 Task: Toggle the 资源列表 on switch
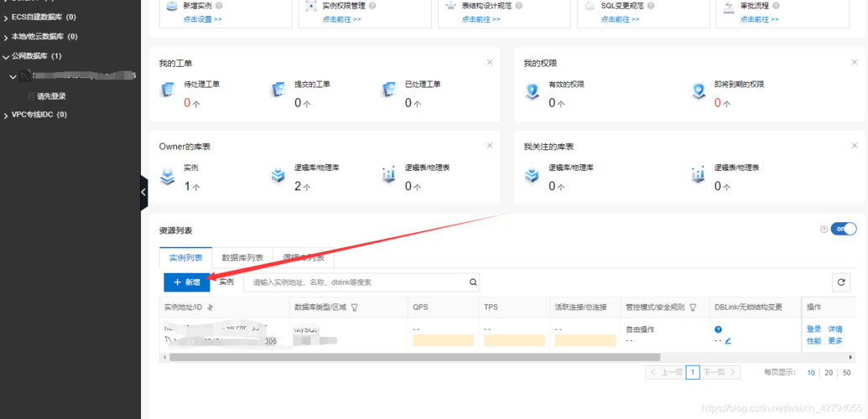coord(844,229)
